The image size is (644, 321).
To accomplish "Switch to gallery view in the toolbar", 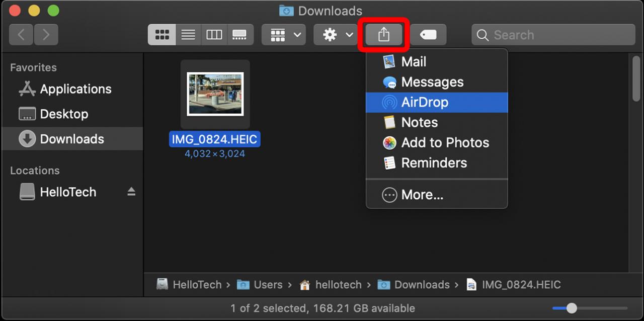I will coord(240,34).
